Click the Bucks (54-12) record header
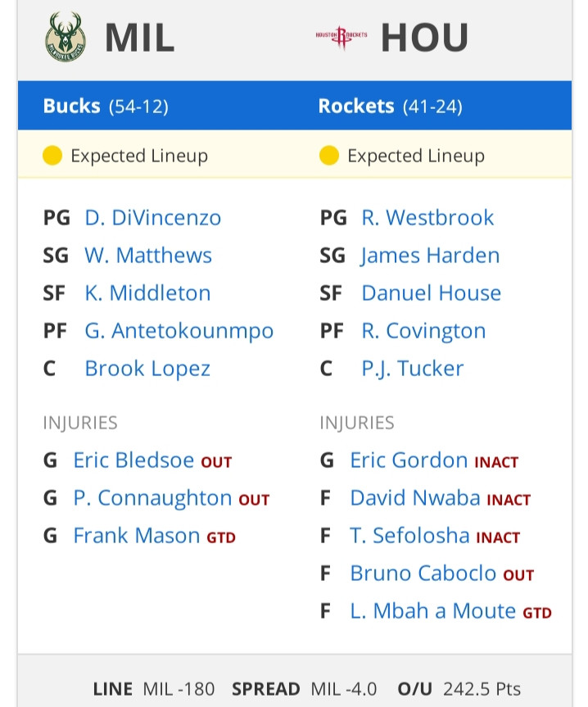Screen dimensions: 588x707 [x=106, y=107]
